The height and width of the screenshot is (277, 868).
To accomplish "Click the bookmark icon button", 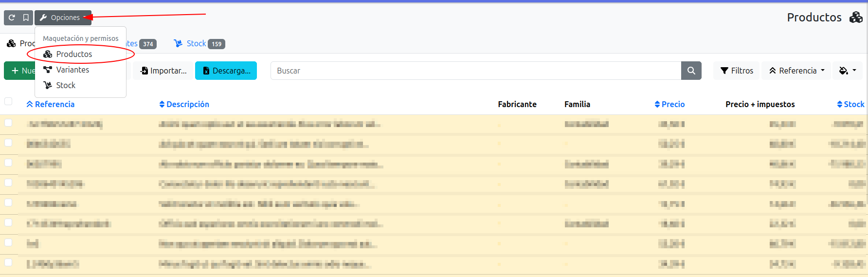I will click(x=26, y=18).
